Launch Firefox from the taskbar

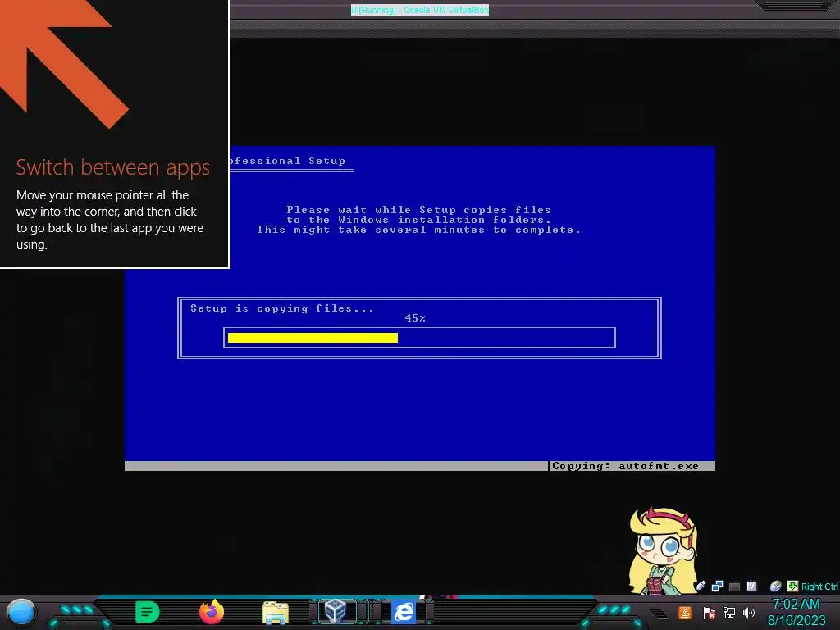tap(212, 611)
